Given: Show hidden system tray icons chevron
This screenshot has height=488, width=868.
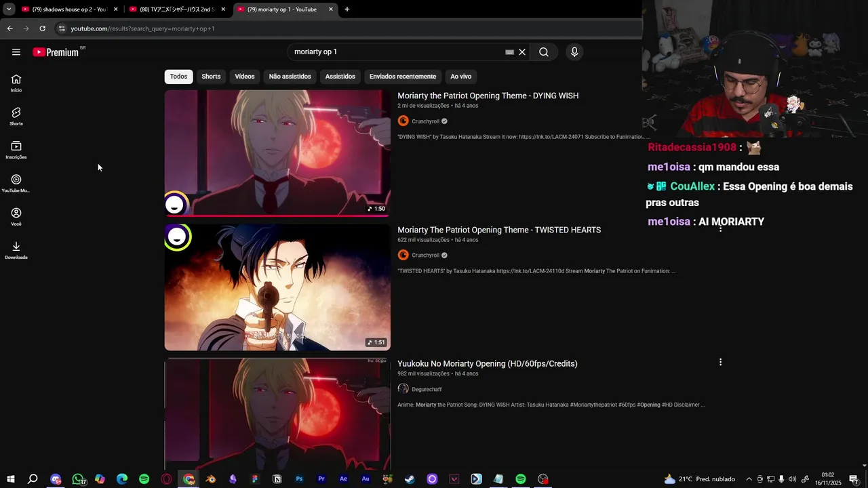Looking at the screenshot, I should tap(749, 479).
